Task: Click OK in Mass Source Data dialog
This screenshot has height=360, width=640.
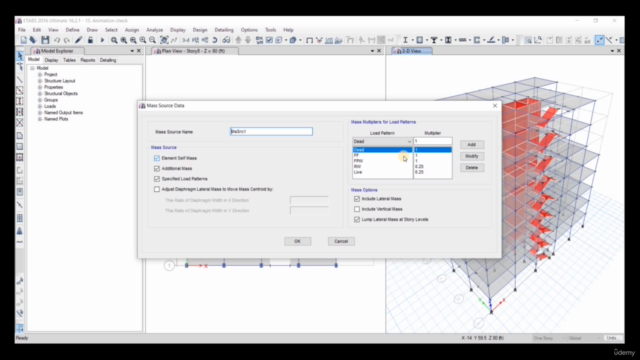Action: point(298,241)
